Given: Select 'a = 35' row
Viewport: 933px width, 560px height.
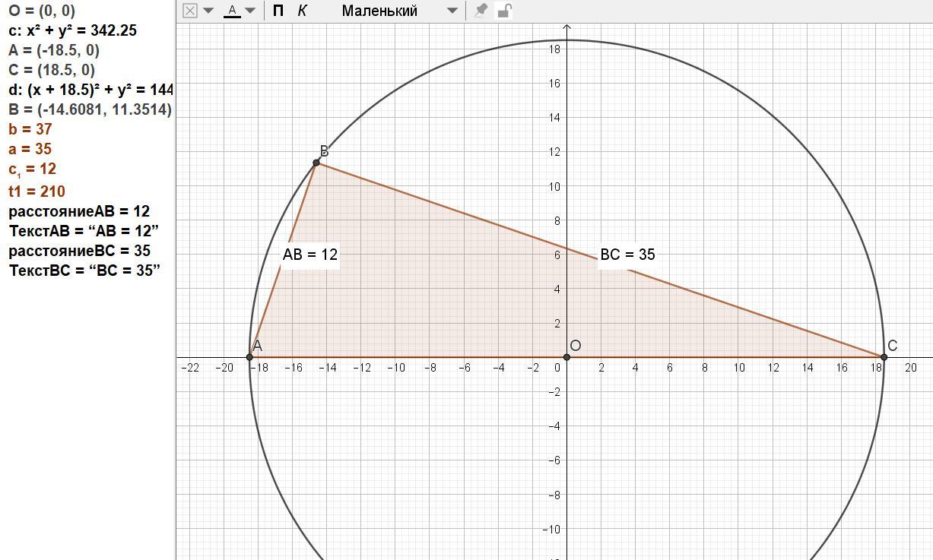Looking at the screenshot, I should (30, 149).
